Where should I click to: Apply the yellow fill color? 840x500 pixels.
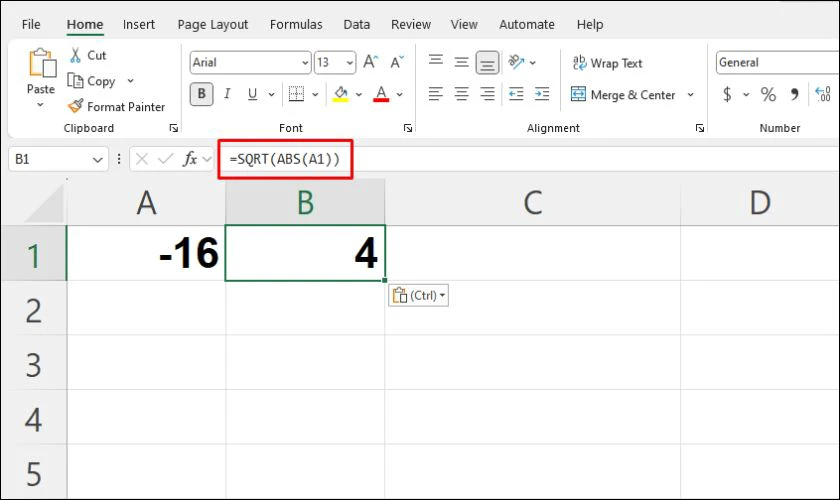tap(341, 94)
